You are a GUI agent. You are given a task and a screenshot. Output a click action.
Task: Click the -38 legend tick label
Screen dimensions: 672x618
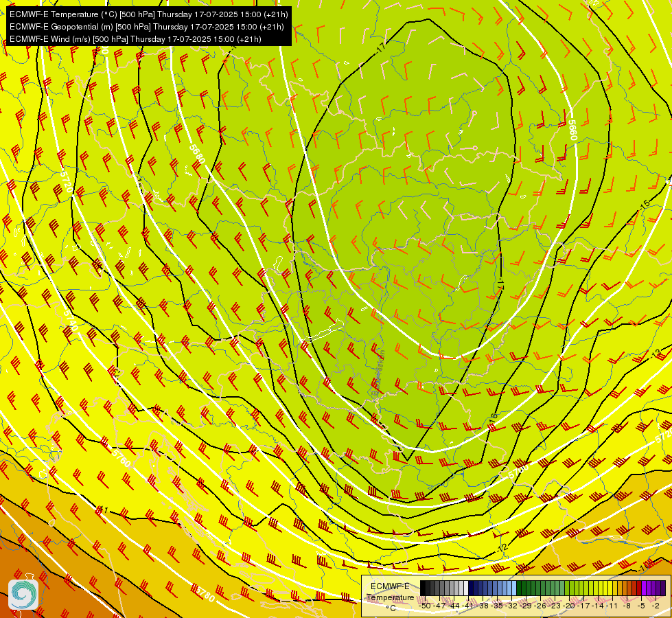483,606
